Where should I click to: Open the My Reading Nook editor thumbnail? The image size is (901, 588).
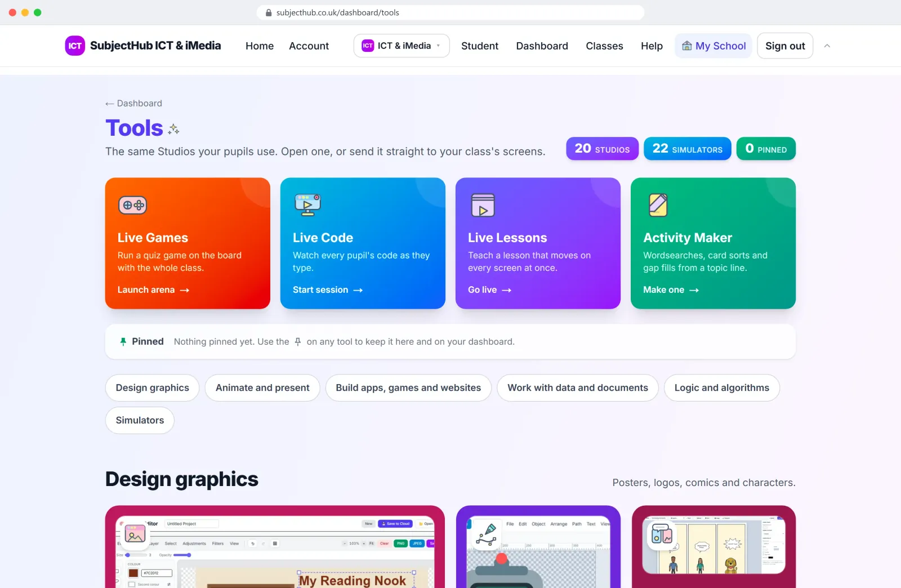[x=275, y=546]
